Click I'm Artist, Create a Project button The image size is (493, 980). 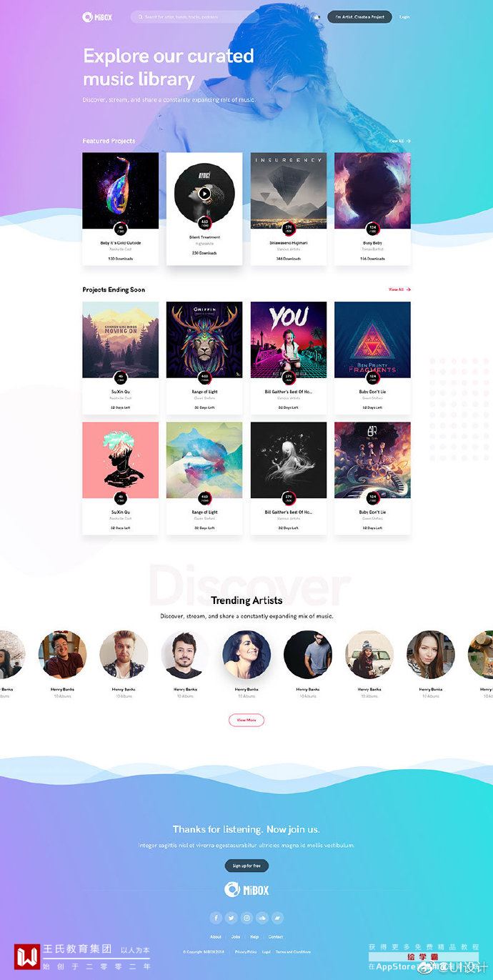(x=359, y=16)
